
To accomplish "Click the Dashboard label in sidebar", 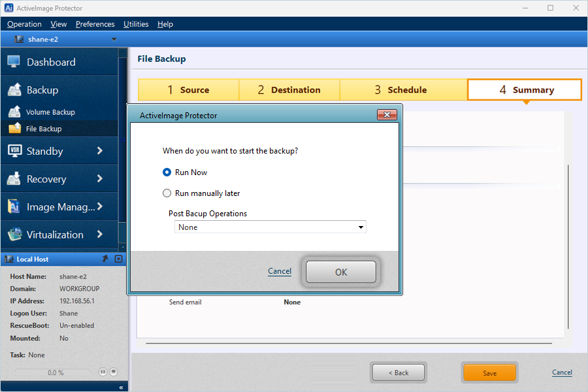I will (x=51, y=62).
